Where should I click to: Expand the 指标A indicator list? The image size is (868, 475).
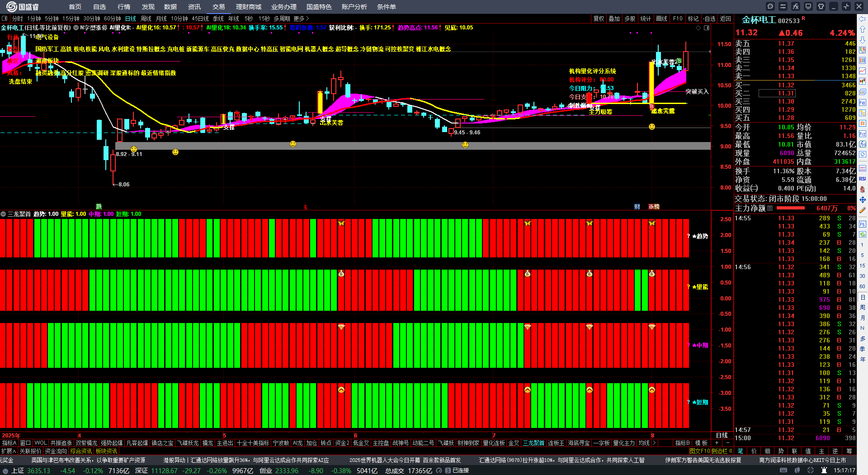(9, 443)
